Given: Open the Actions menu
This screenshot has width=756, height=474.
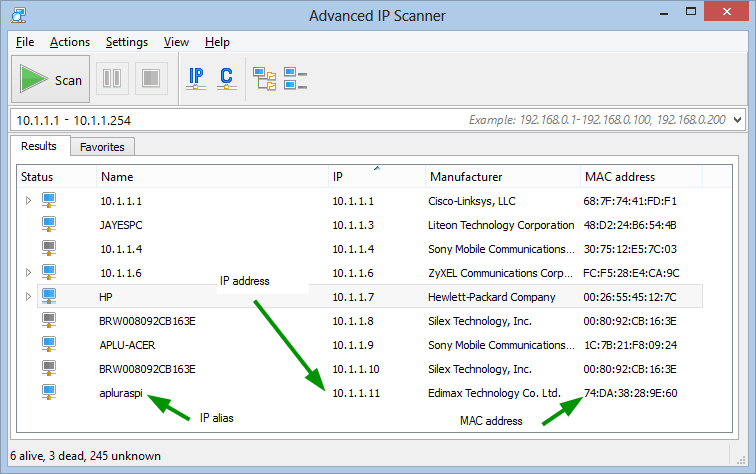Looking at the screenshot, I should click(x=70, y=42).
